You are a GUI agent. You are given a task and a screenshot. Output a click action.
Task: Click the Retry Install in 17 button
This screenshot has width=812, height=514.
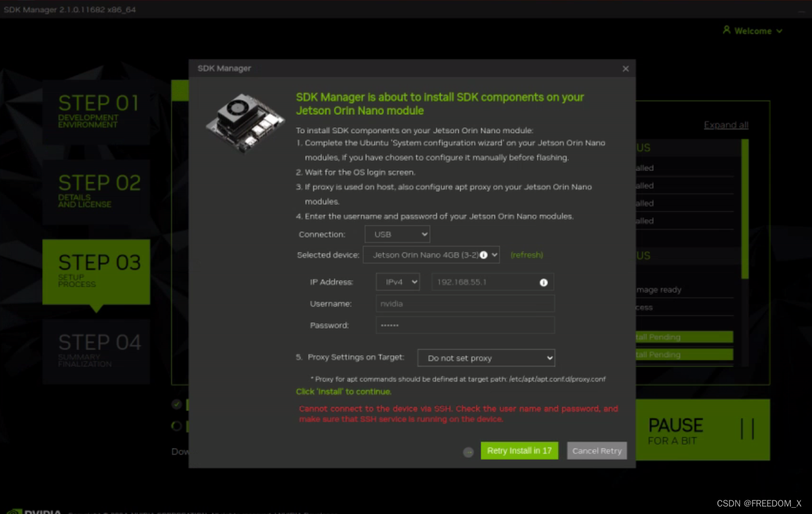click(x=519, y=450)
